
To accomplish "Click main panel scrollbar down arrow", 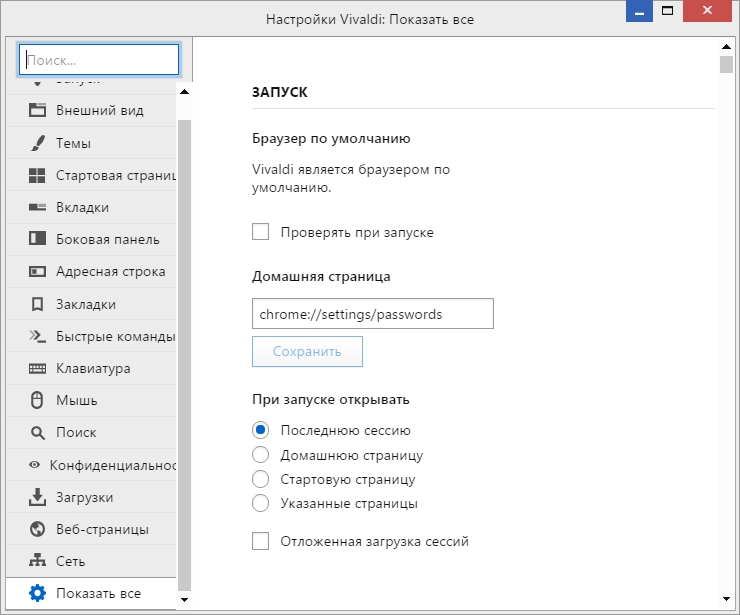I will click(x=726, y=598).
